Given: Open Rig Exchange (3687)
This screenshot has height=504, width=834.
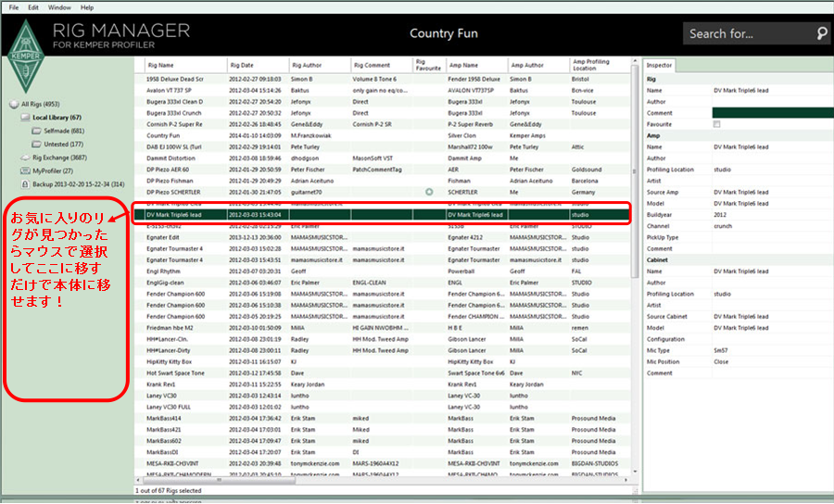Looking at the screenshot, I should (x=59, y=157).
